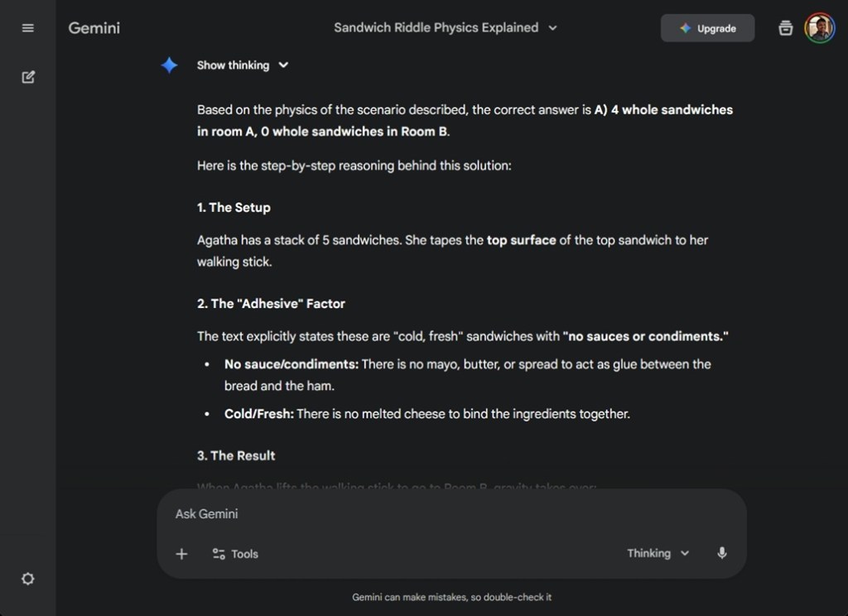Click the sparkle icon on the Upgrade button
The width and height of the screenshot is (848, 616).
[x=685, y=27]
